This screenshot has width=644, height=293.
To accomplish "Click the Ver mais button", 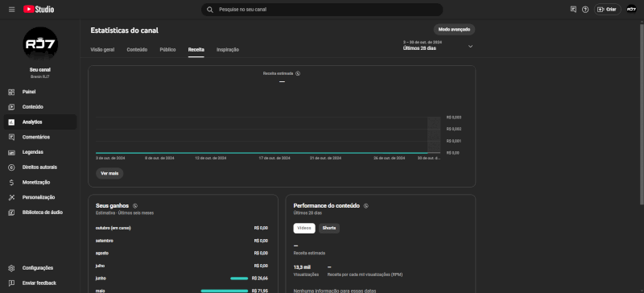I will coord(109,173).
